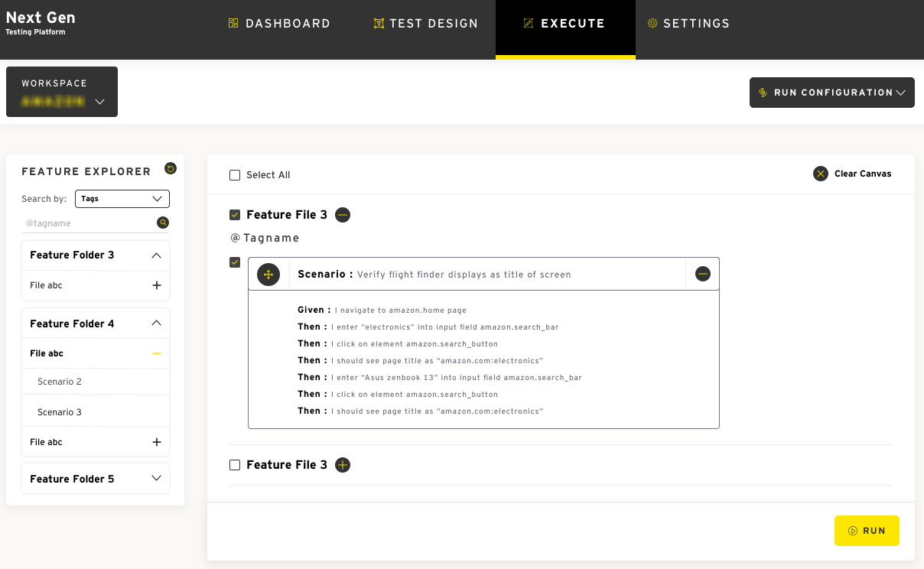Uncheck the first Feature File 3 checkbox
924x569 pixels.
coord(235,215)
